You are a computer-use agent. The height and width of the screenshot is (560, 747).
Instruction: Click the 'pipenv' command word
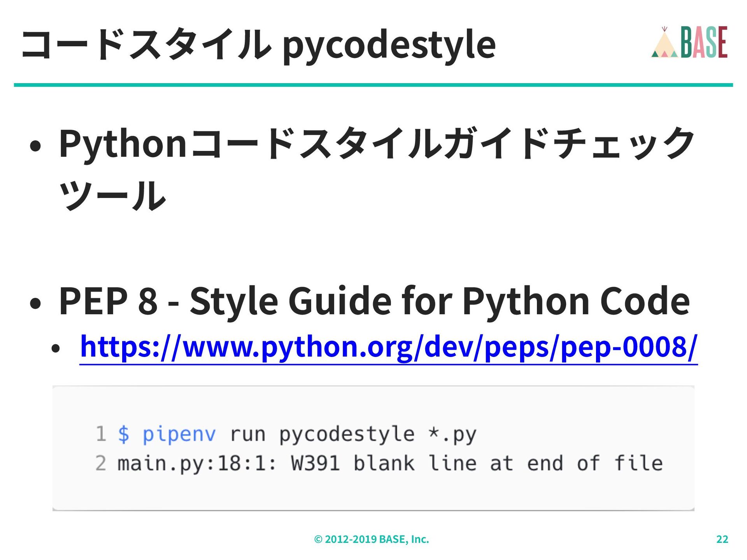(x=179, y=434)
